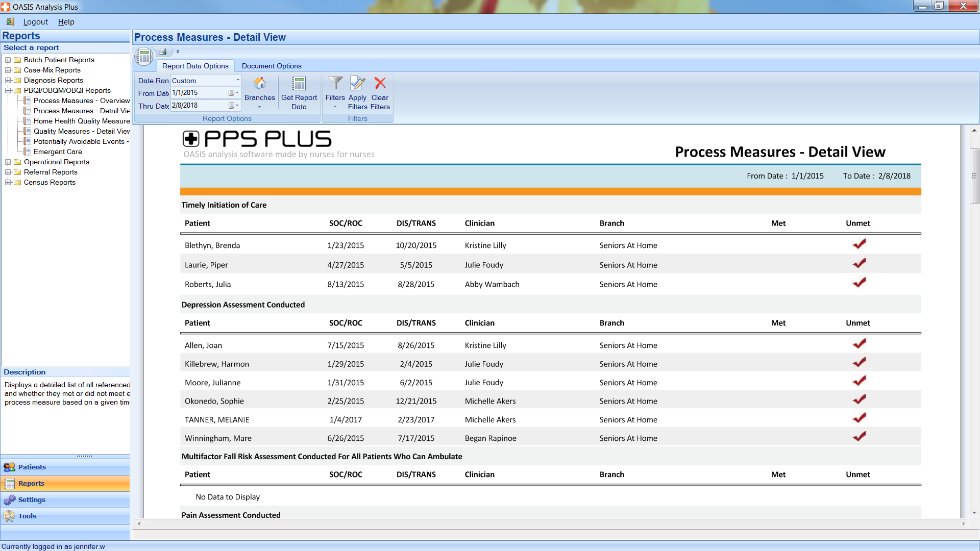Viewport: 980px width, 551px height.
Task: Open the Filters funnel icon
Action: click(x=335, y=84)
